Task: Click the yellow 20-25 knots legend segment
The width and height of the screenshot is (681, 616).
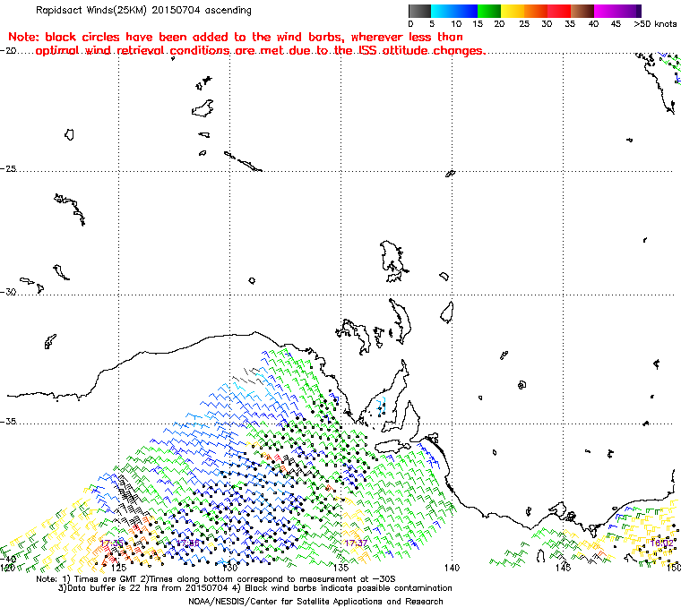Action: (x=513, y=11)
